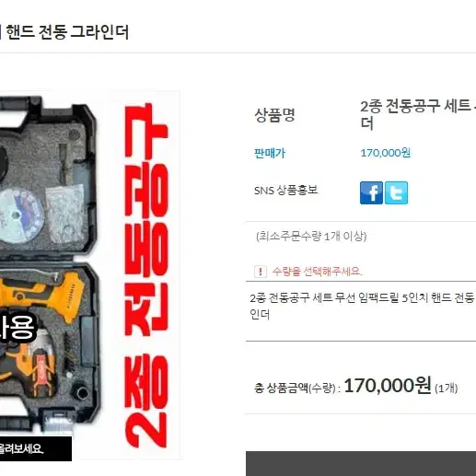Open the tool set product image
Viewport: 476px width, 476px height.
point(89,275)
